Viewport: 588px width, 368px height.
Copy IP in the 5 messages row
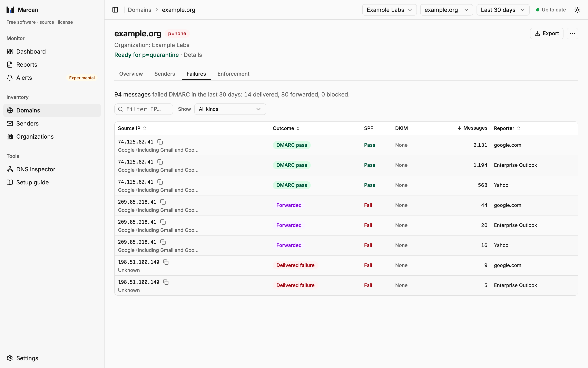pyautogui.click(x=166, y=282)
